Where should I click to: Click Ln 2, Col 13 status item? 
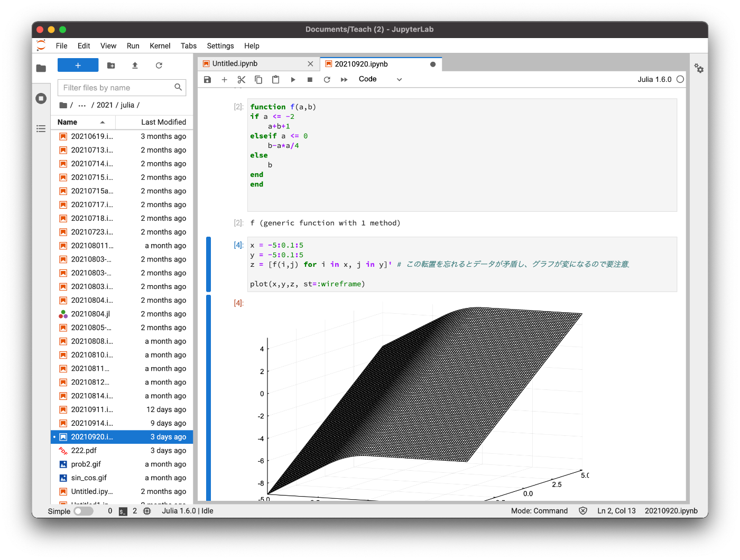tap(616, 511)
